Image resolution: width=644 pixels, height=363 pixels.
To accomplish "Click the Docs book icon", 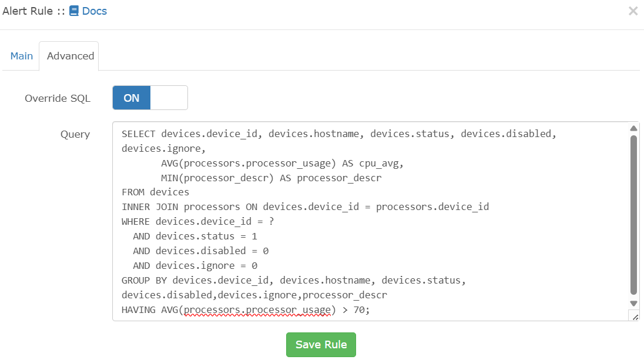I will [73, 11].
